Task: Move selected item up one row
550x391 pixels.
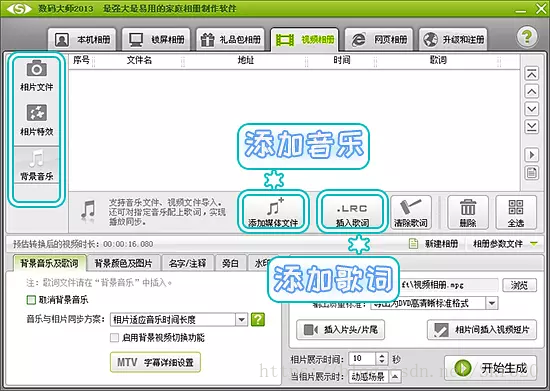Action: pos(532,92)
